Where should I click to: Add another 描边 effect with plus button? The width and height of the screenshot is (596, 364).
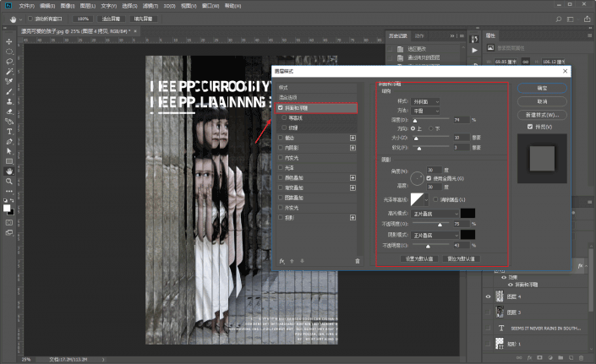[353, 138]
